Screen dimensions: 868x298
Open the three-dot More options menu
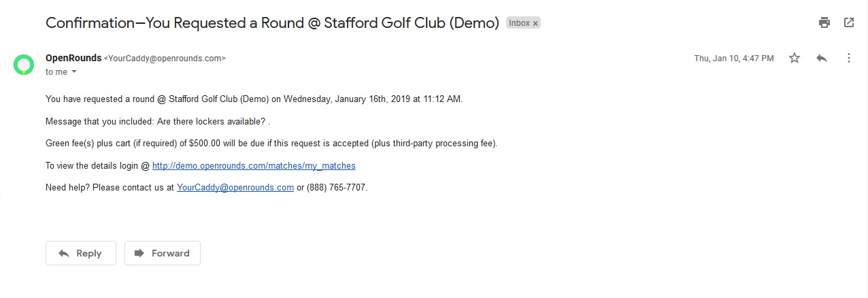point(849,59)
